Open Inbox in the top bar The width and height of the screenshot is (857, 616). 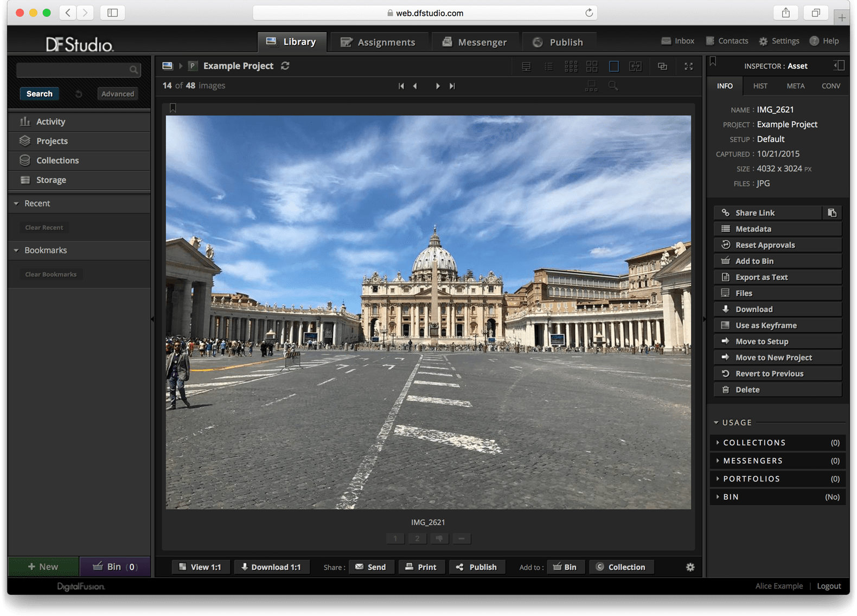(677, 41)
